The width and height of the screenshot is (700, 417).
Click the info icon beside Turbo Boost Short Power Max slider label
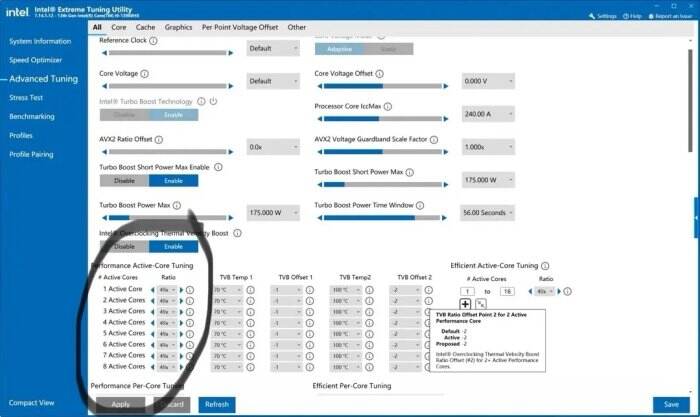click(x=410, y=172)
